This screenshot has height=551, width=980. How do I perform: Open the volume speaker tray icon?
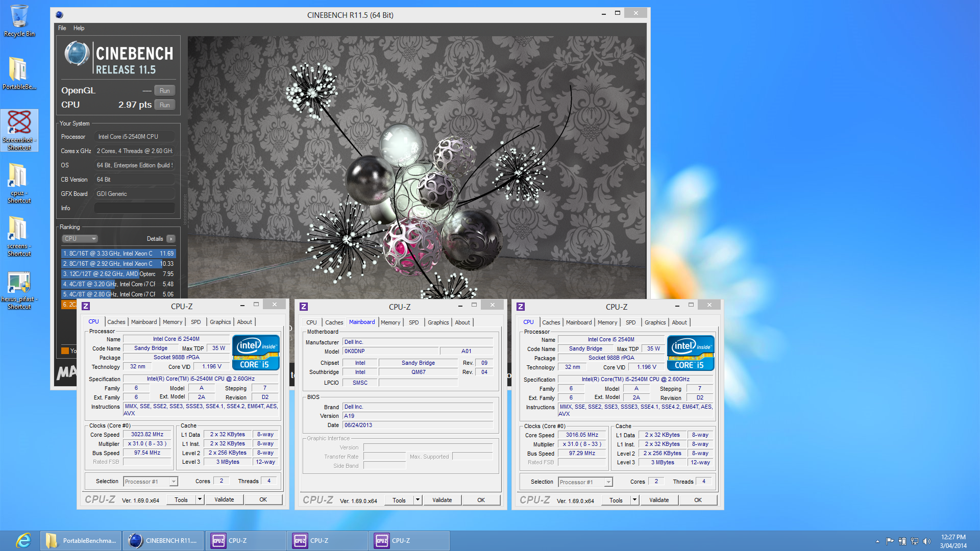927,541
